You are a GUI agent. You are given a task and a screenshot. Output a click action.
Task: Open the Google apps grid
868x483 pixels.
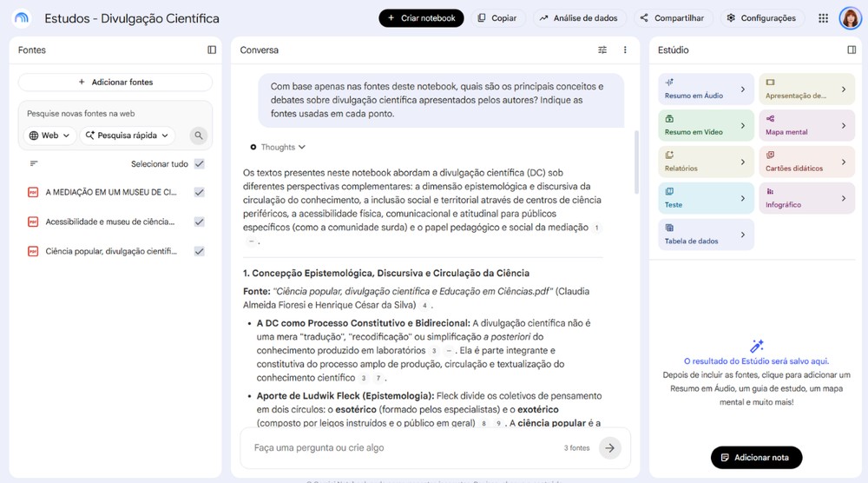point(823,18)
